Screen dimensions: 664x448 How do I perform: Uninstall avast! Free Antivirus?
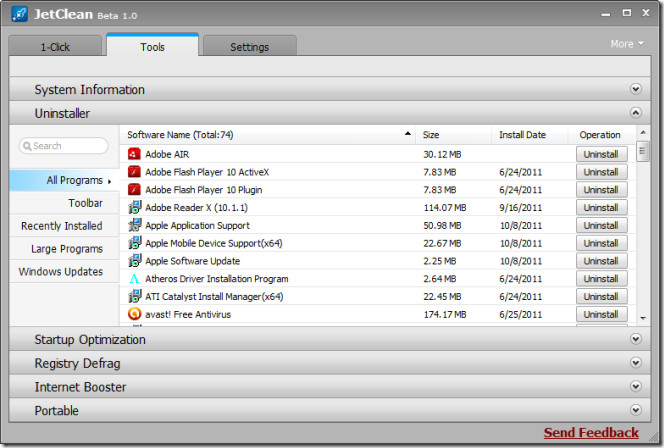pos(601,314)
